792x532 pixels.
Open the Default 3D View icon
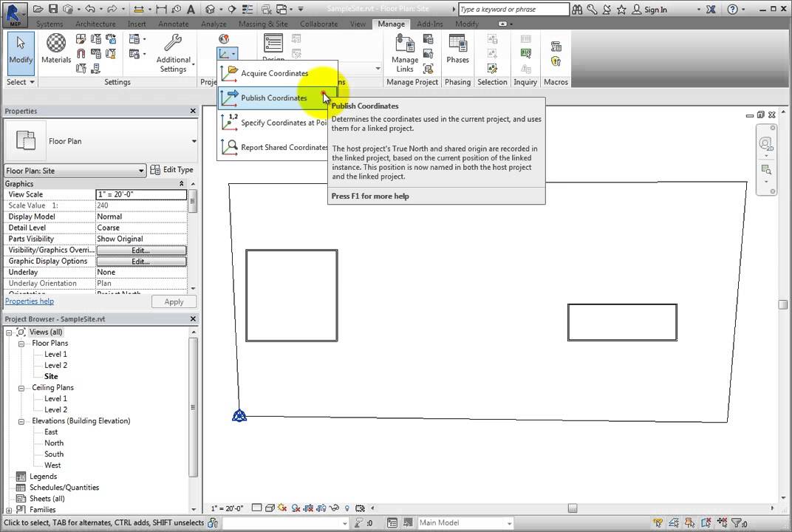point(211,9)
